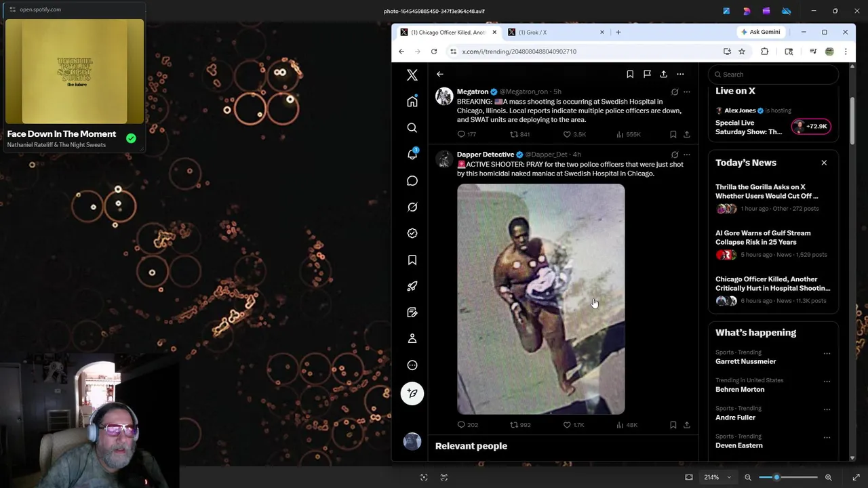Image resolution: width=868 pixels, height=488 pixels.
Task: Open the Chrome three-dot menu
Action: coord(846,52)
